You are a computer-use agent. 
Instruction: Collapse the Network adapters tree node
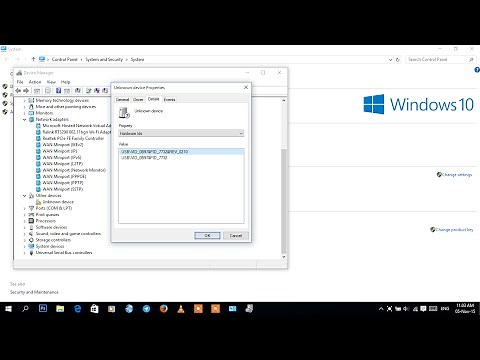click(24, 119)
